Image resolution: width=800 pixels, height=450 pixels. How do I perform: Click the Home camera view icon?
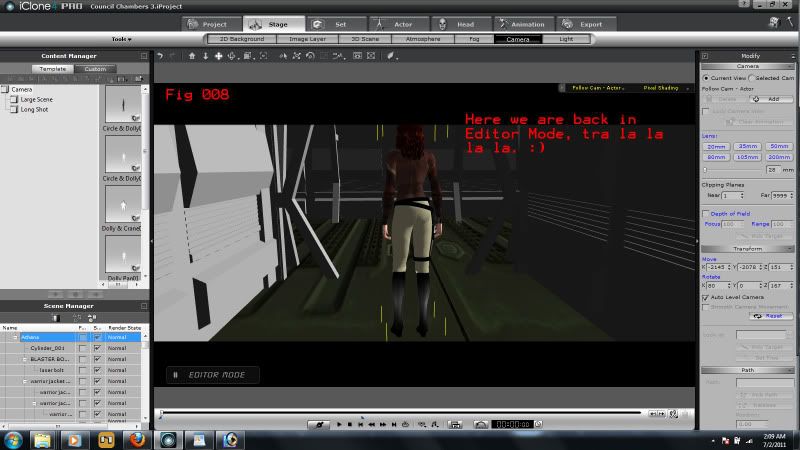click(192, 56)
